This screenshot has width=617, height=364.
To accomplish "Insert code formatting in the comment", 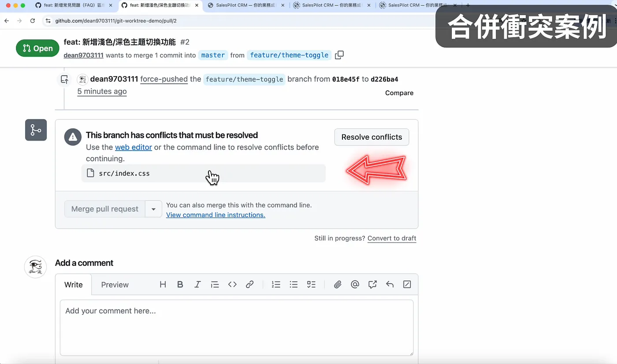I will 232,285.
